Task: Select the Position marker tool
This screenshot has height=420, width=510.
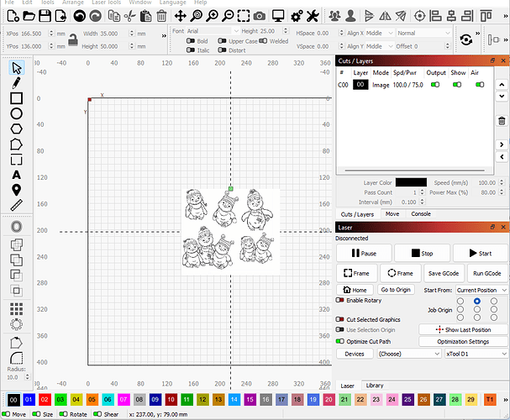Action: coord(16,190)
